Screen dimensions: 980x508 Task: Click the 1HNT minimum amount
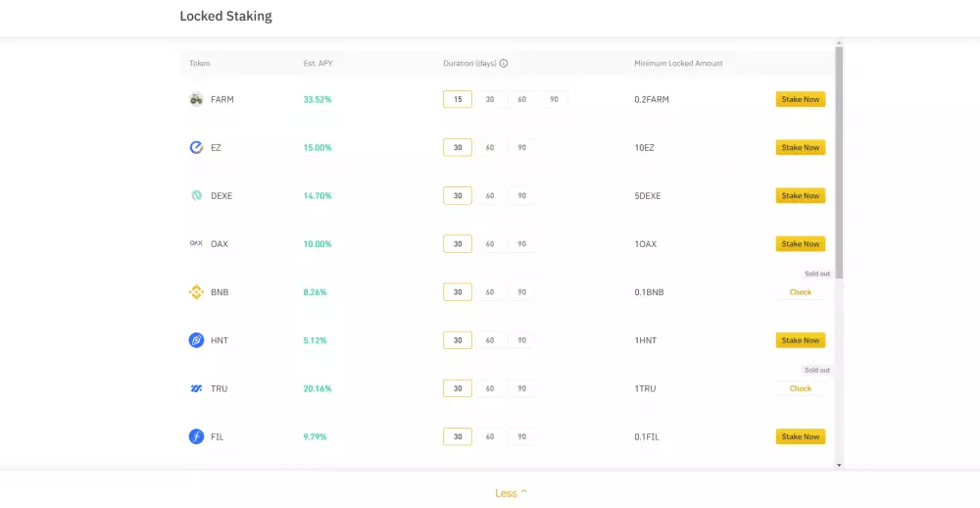coord(646,340)
